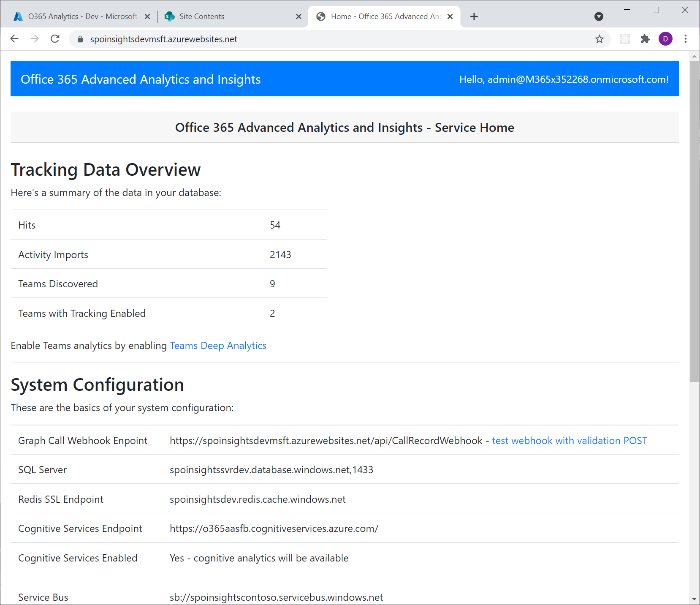The width and height of the screenshot is (700, 605).
Task: Click the Graph Call Webhook endpoint URL
Action: [326, 441]
